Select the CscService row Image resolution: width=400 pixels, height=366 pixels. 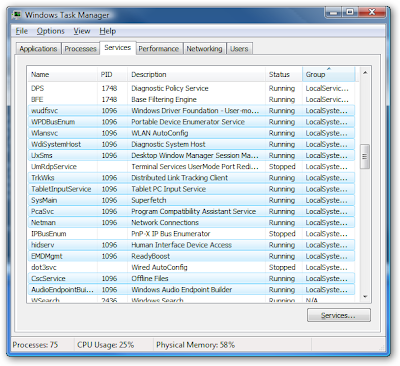(x=192, y=279)
